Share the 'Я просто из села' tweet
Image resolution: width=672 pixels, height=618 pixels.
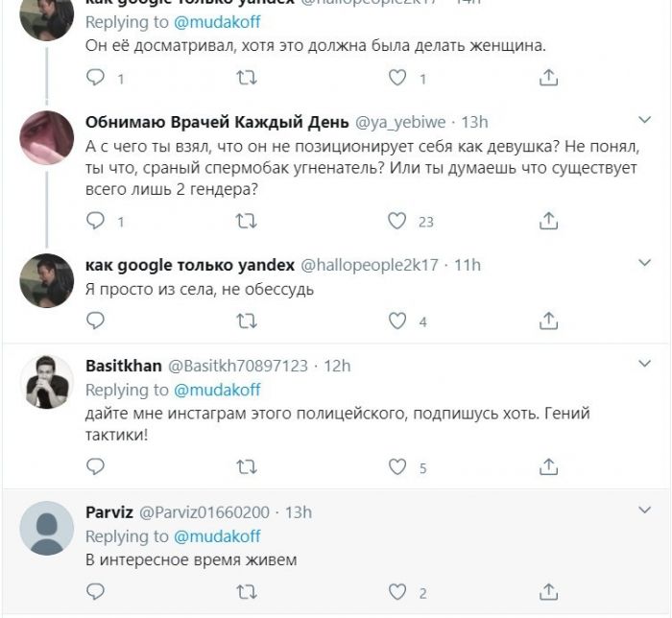click(x=548, y=320)
